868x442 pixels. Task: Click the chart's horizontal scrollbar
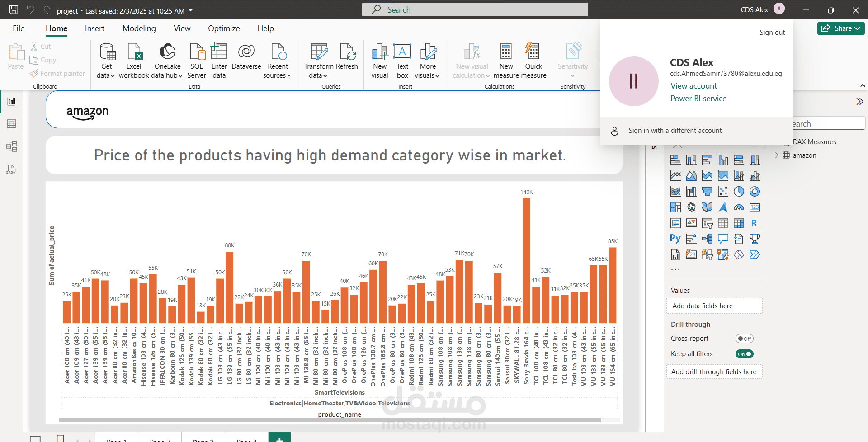coord(330,420)
